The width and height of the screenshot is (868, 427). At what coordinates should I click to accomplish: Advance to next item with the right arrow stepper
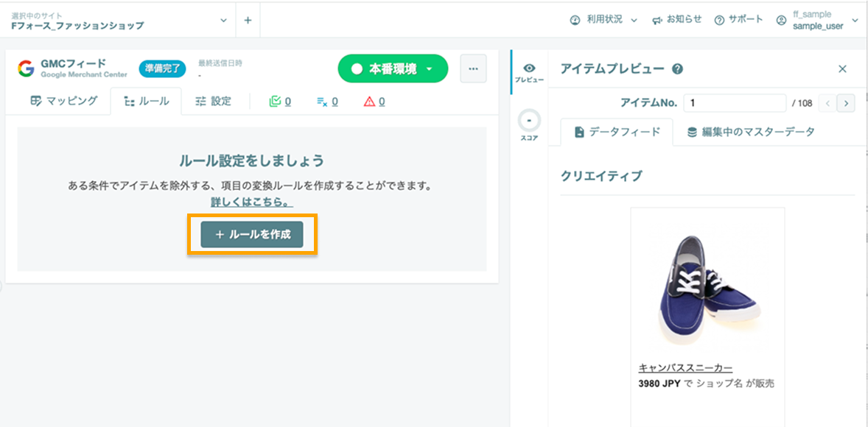tap(845, 103)
